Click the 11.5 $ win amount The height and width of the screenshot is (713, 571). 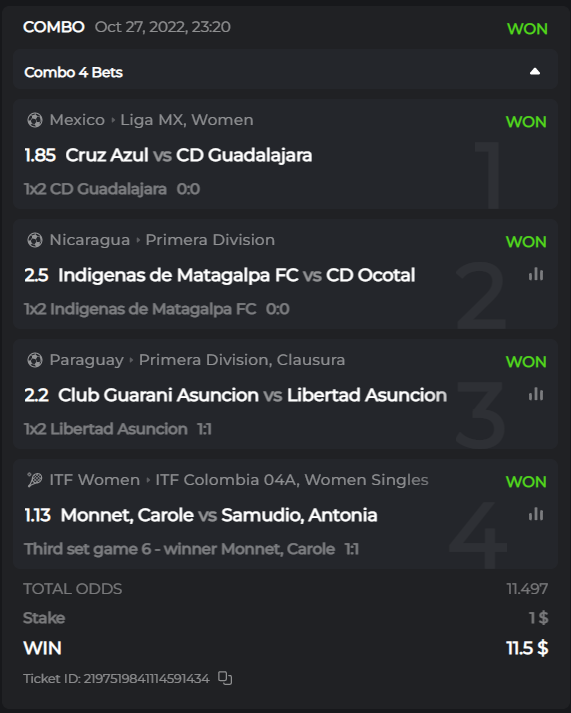click(527, 648)
